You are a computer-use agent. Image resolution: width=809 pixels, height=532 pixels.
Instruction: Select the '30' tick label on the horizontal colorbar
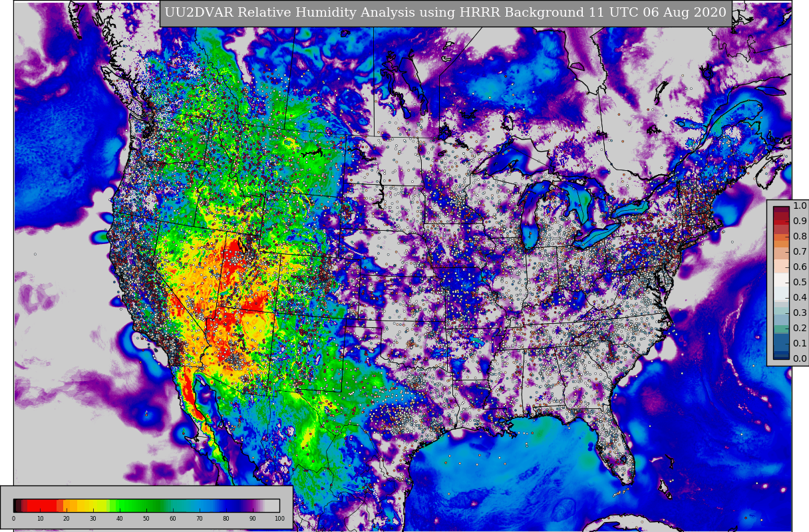click(93, 519)
